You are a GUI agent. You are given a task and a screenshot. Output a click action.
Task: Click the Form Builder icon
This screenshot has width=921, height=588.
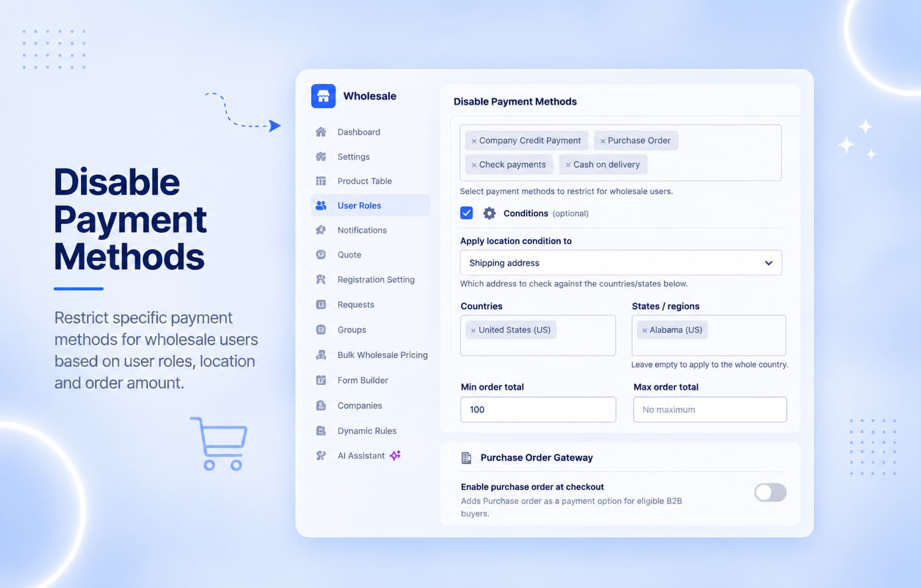click(x=321, y=380)
